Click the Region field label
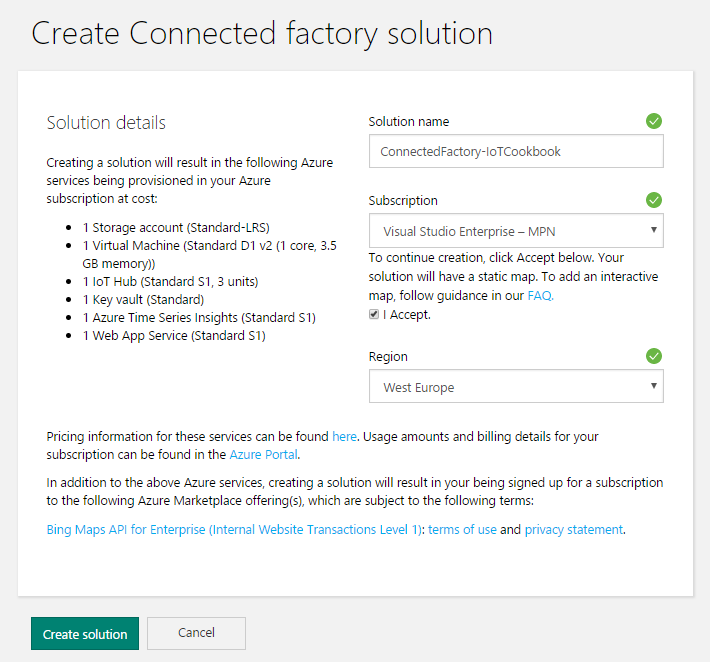The width and height of the screenshot is (710, 662). pyautogui.click(x=388, y=356)
